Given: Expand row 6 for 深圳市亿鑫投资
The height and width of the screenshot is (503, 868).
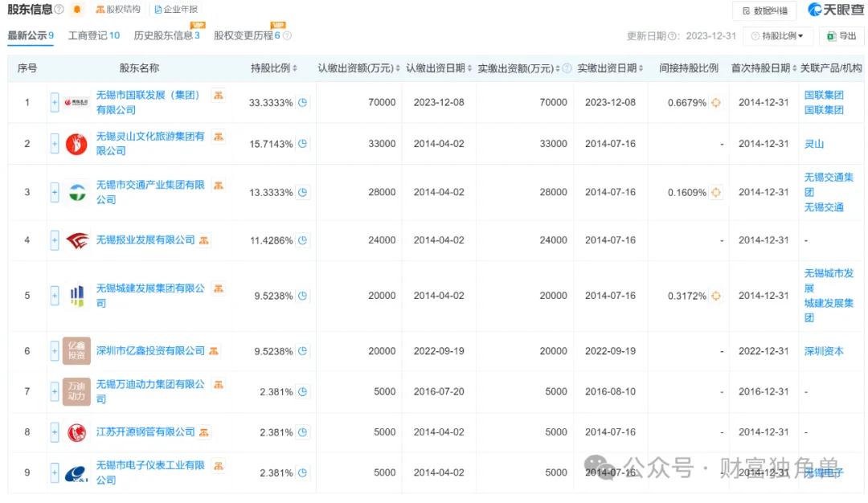Looking at the screenshot, I should tap(55, 351).
